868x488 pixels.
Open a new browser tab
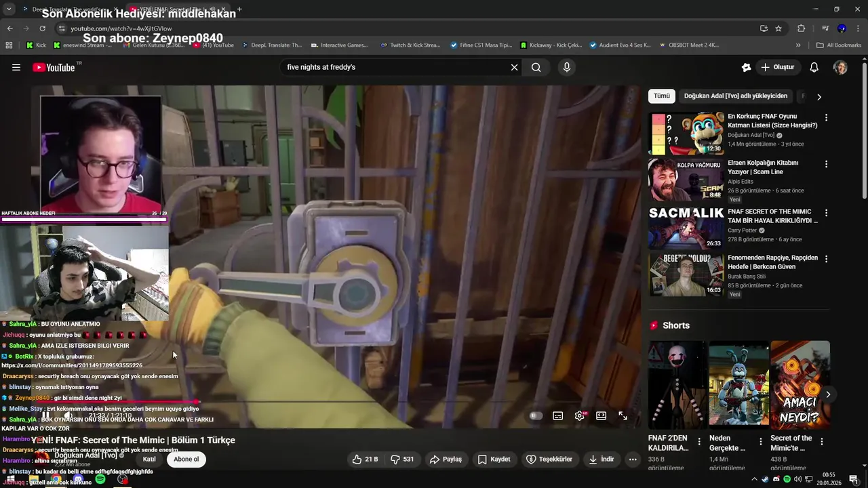click(x=239, y=9)
